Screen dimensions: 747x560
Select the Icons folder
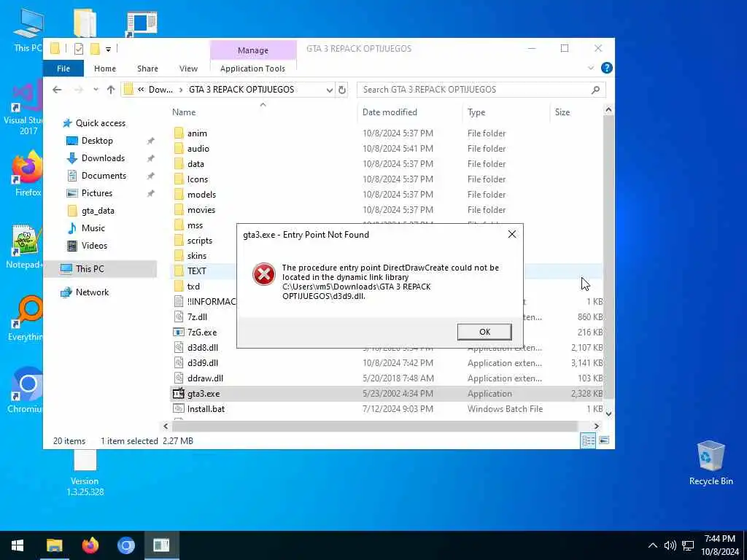click(197, 179)
